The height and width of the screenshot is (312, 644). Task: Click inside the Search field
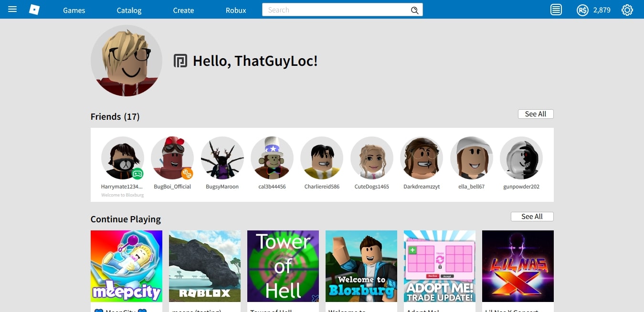point(334,10)
